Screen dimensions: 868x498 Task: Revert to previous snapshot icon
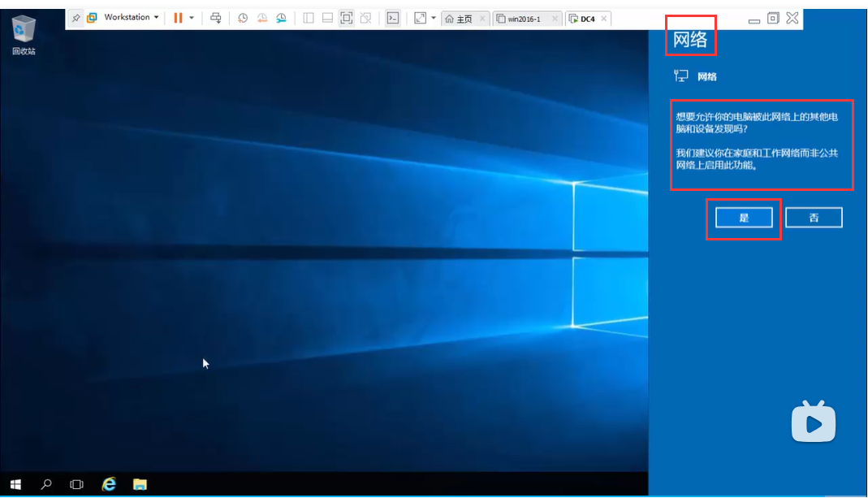tap(261, 19)
